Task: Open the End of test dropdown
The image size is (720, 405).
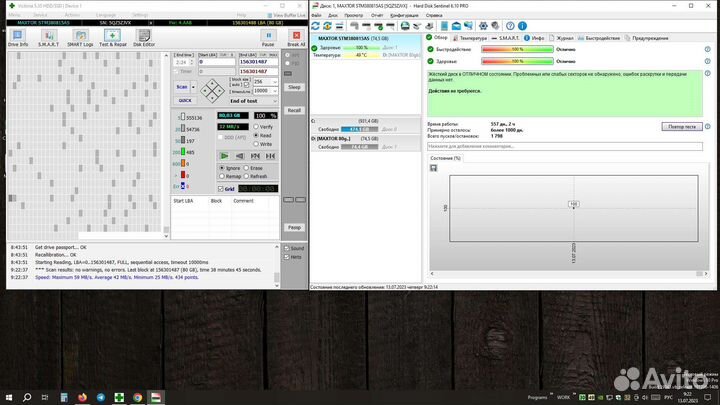Action: pyautogui.click(x=253, y=101)
